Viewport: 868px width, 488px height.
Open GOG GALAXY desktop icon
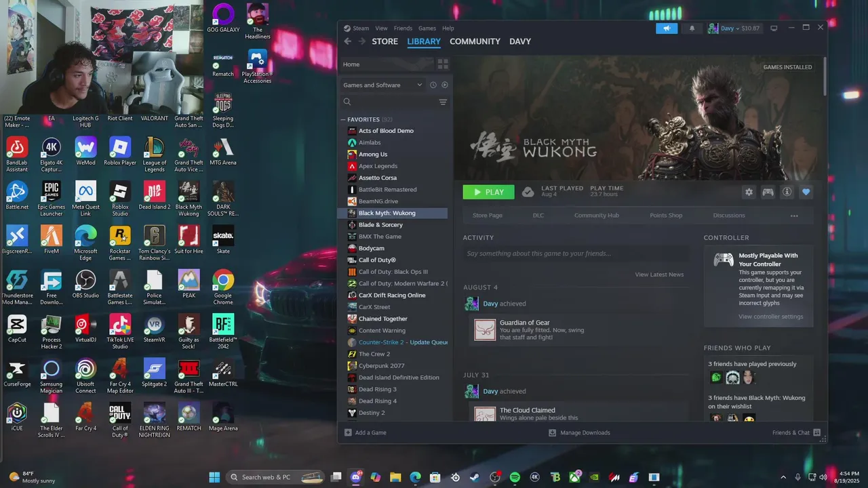tap(223, 18)
